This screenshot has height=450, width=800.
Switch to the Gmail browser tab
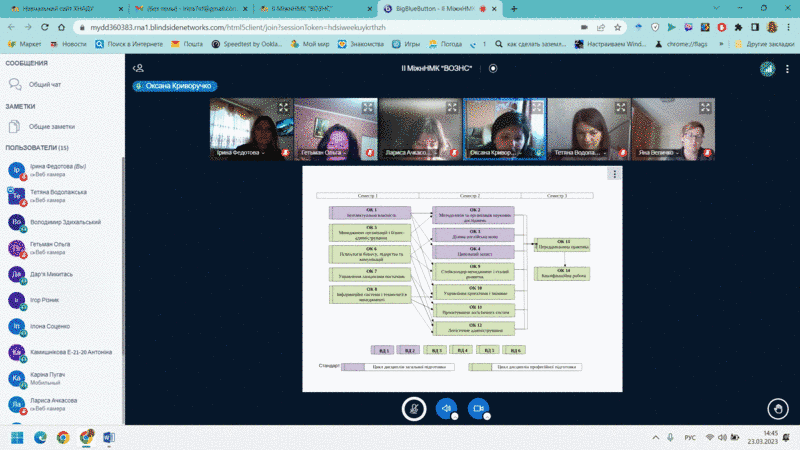tap(190, 9)
